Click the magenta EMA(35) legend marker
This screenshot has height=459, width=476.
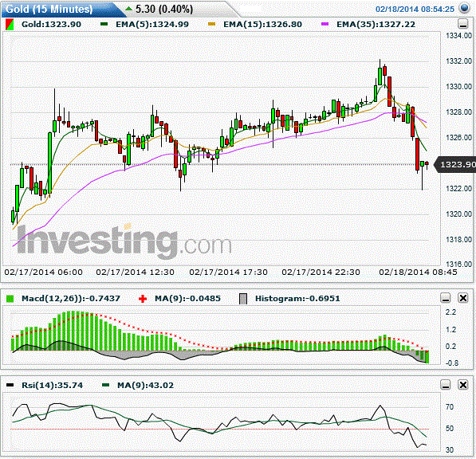click(325, 24)
